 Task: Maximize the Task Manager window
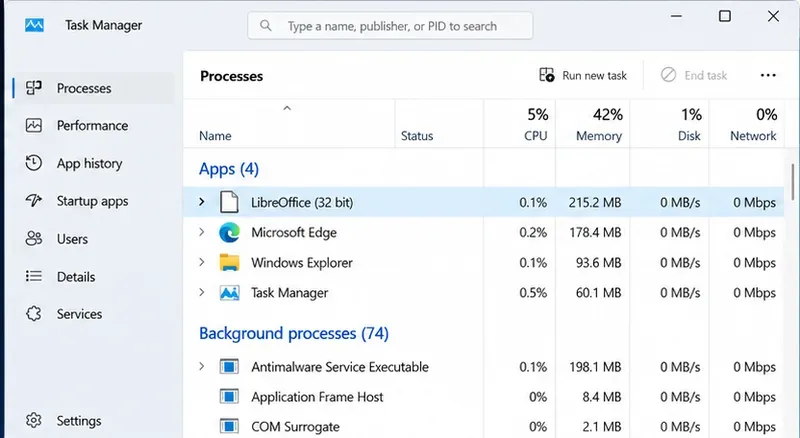(724, 16)
